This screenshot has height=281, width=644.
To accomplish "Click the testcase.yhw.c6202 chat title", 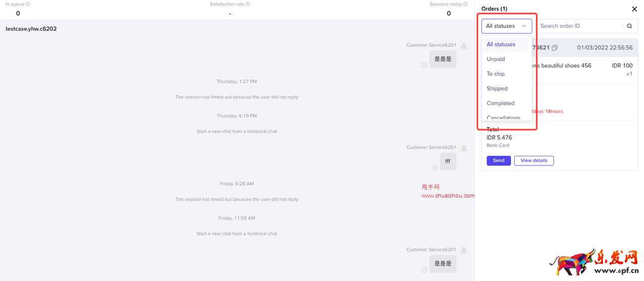I will (31, 29).
